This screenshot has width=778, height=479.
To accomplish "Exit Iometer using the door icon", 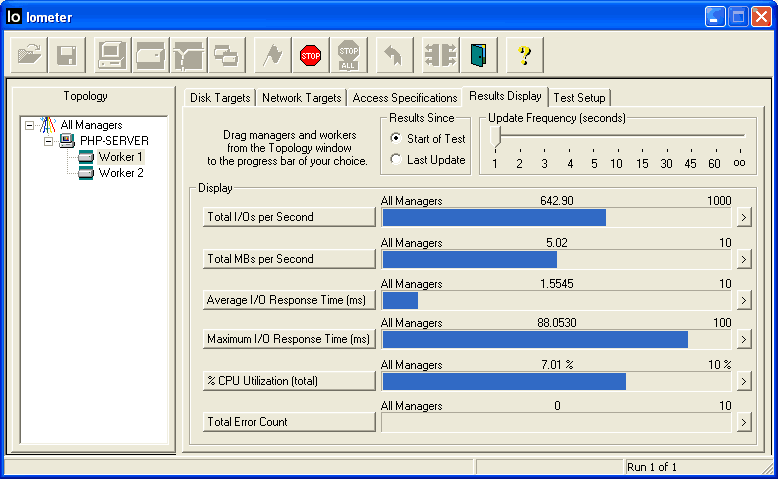I will [x=478, y=55].
